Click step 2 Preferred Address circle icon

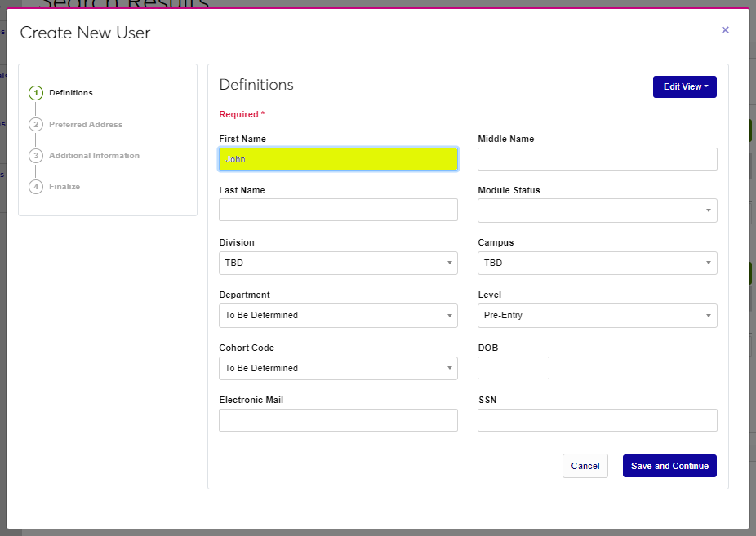[x=36, y=125]
